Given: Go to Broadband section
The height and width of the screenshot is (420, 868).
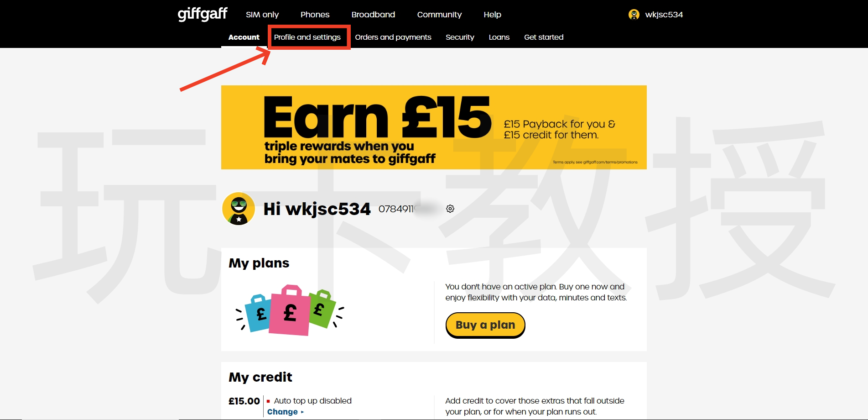Looking at the screenshot, I should 373,15.
